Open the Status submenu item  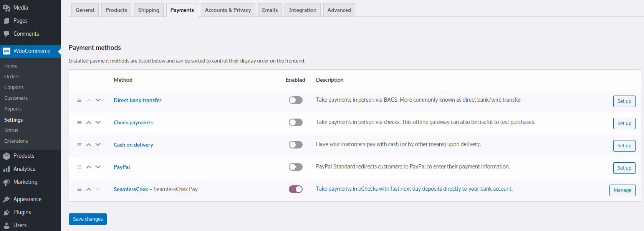pyautogui.click(x=11, y=130)
